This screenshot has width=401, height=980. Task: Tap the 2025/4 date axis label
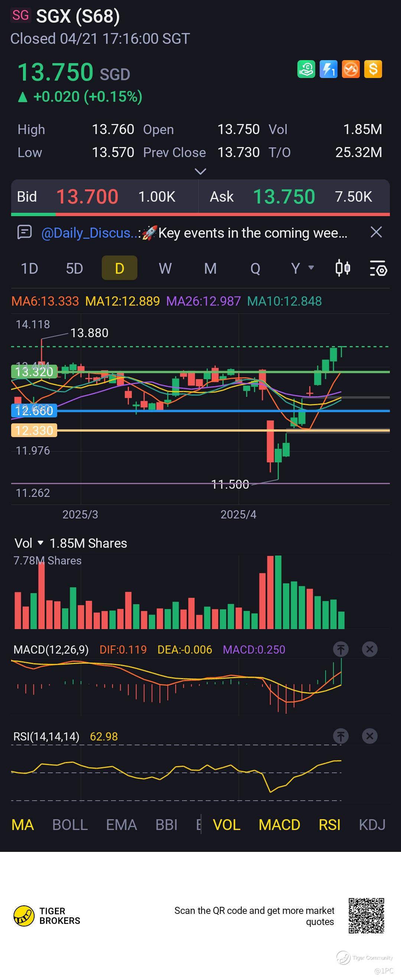click(x=238, y=514)
